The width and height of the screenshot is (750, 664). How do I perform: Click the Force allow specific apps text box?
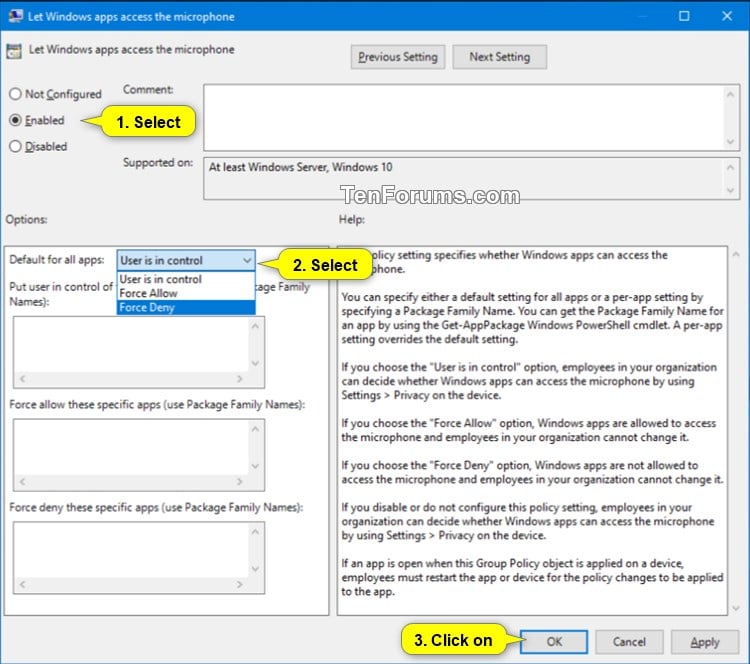click(x=132, y=447)
